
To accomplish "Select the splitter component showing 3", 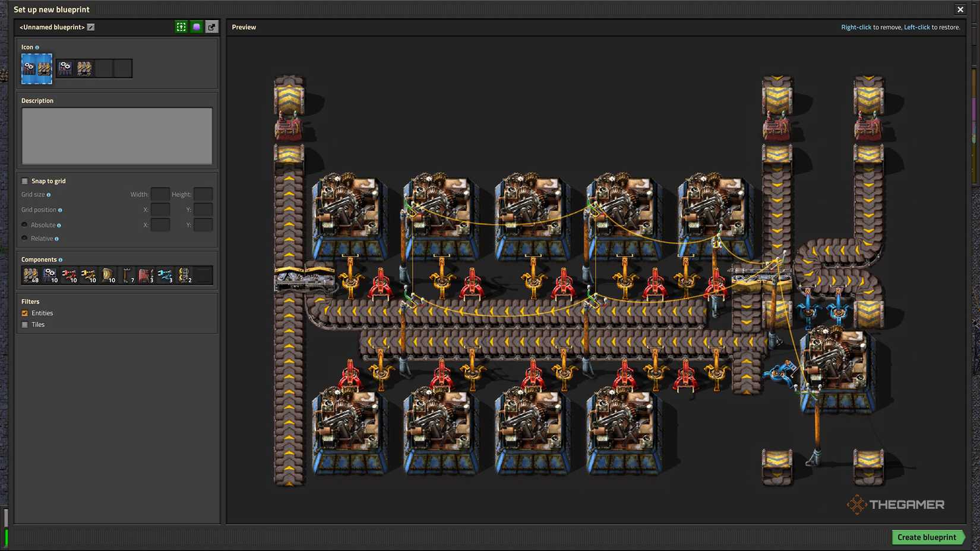I will pyautogui.click(x=146, y=275).
